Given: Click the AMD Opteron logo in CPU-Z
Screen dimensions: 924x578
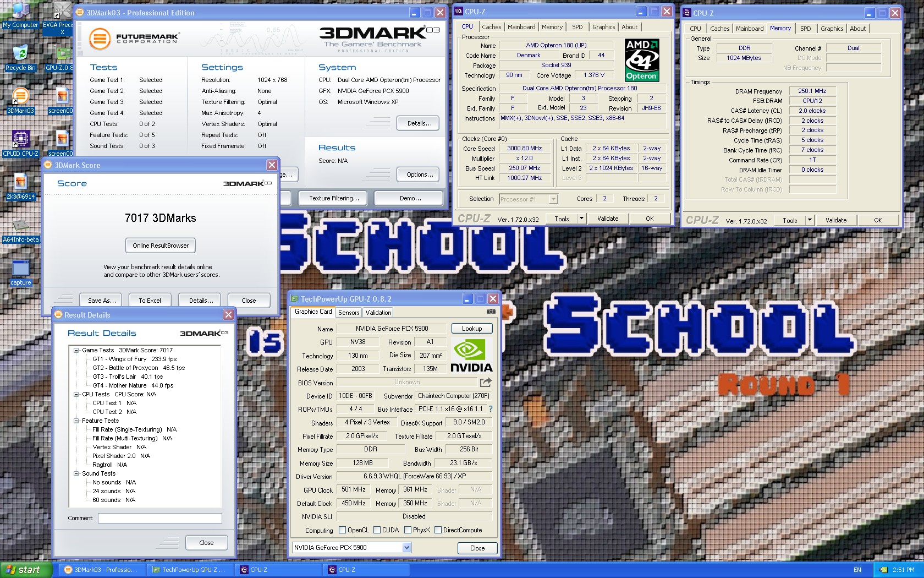Looking at the screenshot, I should [642, 60].
